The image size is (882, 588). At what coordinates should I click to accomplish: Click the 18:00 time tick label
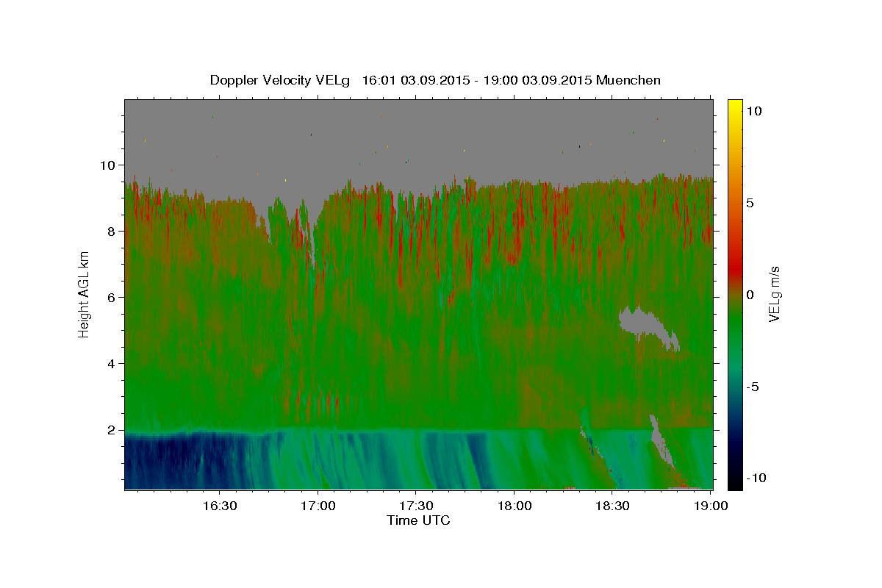tap(514, 506)
